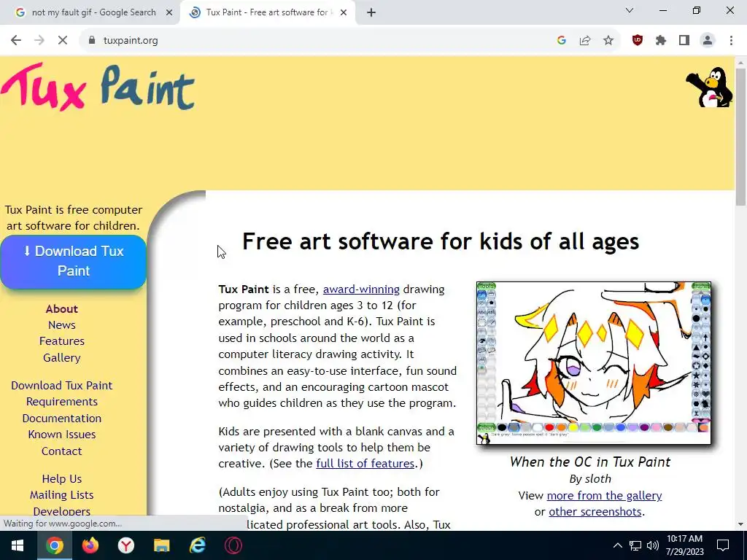The image size is (747, 560).
Task: Bookmark this tab with the star icon
Action: [608, 41]
